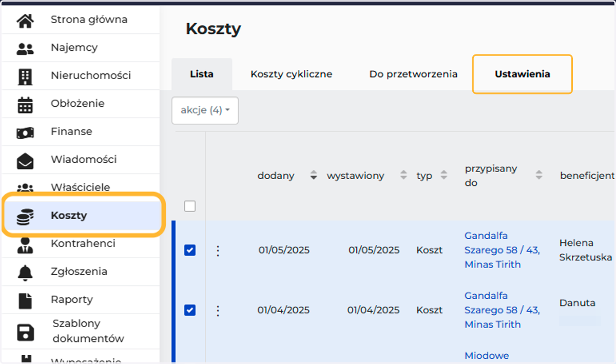
Task: Open the Koszty cykliczne tab
Action: (x=291, y=74)
